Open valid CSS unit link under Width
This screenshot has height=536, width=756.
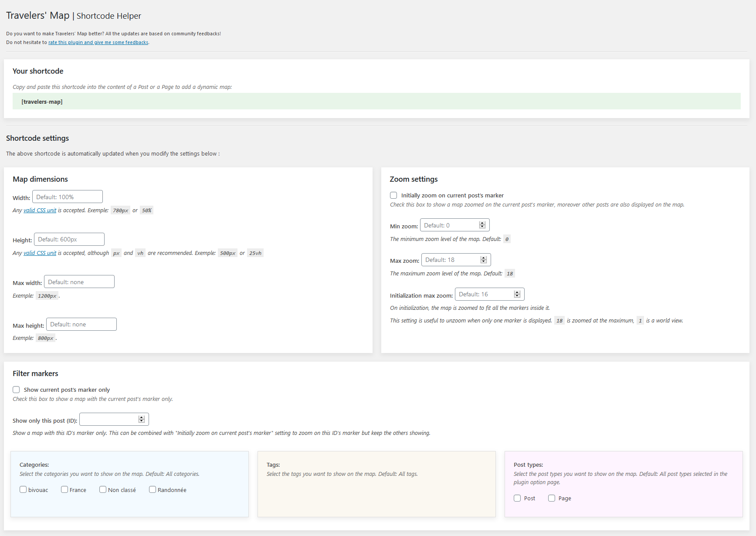(x=40, y=210)
